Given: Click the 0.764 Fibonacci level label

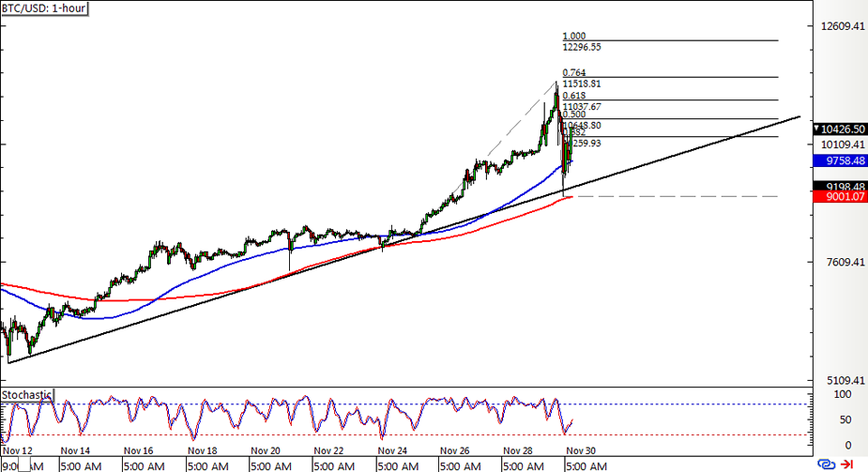Looking at the screenshot, I should pyautogui.click(x=574, y=72).
